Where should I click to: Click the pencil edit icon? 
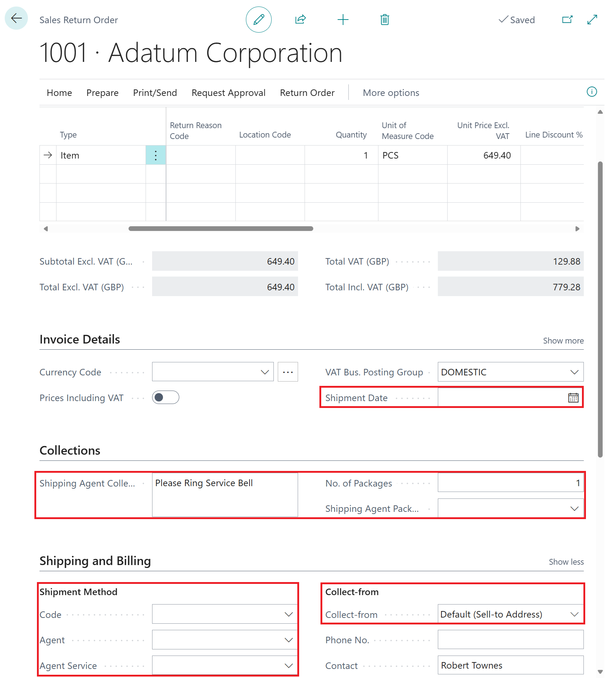(x=259, y=20)
